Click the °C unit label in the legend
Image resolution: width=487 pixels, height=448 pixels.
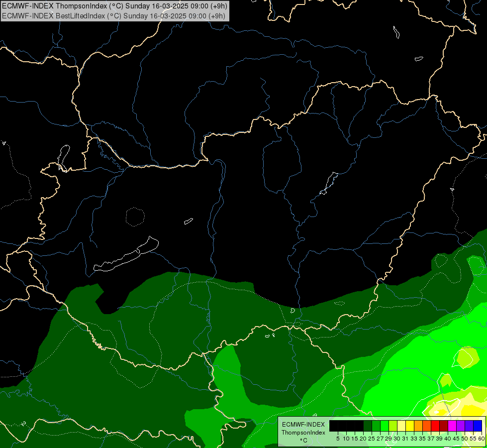pyautogui.click(x=303, y=440)
